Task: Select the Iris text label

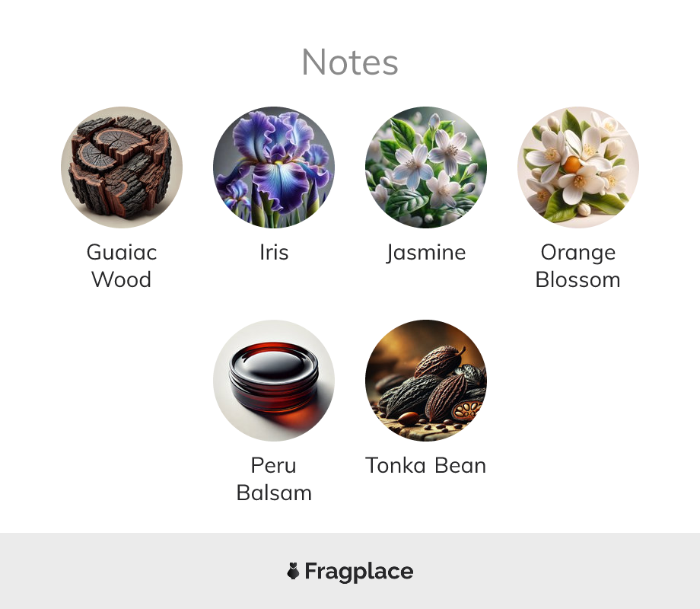Action: tap(274, 253)
